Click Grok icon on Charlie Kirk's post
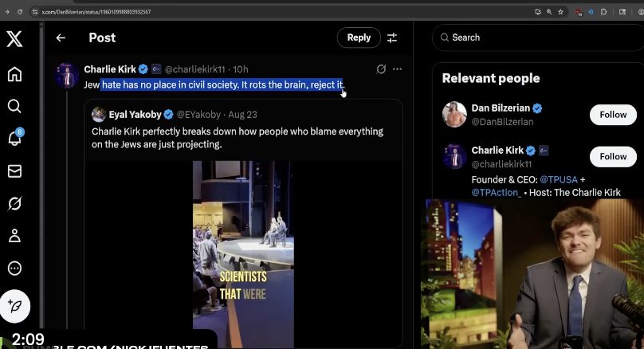 pyautogui.click(x=381, y=69)
